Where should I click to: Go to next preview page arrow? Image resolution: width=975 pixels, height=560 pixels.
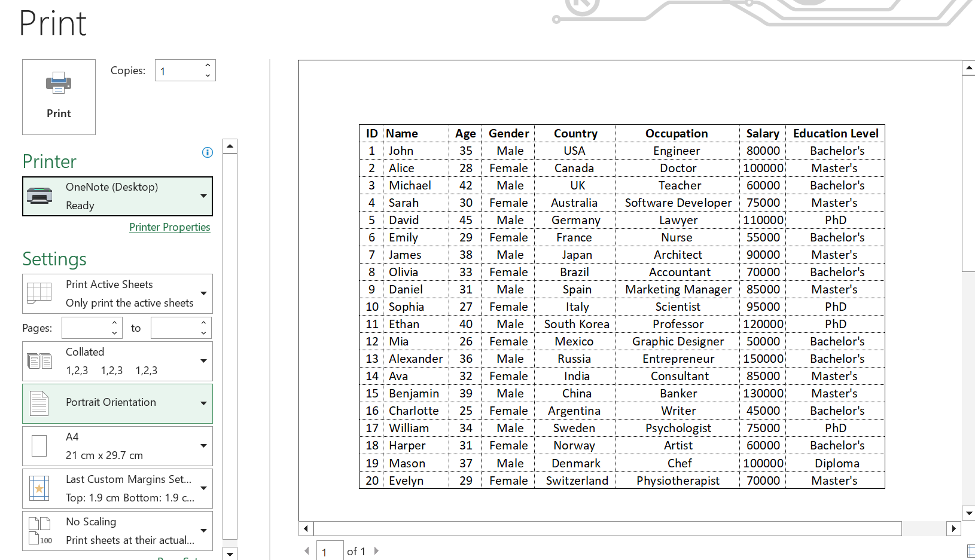tap(376, 551)
